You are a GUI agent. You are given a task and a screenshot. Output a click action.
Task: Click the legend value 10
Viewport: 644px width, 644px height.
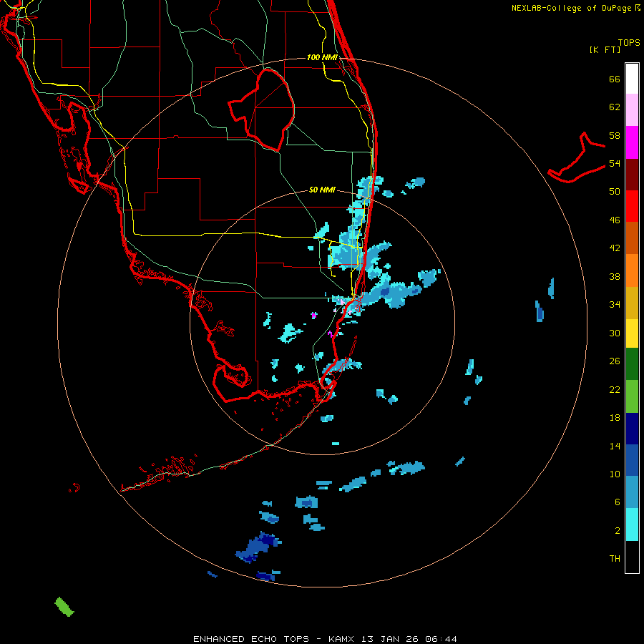[x=615, y=474]
